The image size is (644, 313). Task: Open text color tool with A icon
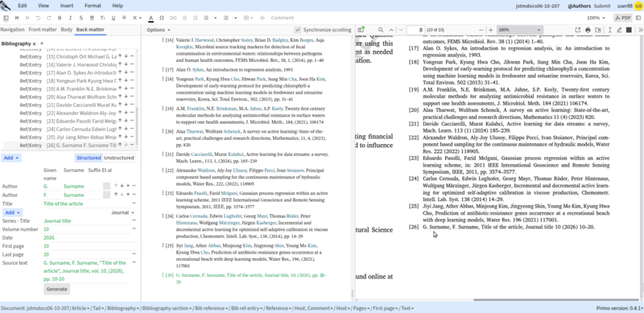[x=151, y=18]
